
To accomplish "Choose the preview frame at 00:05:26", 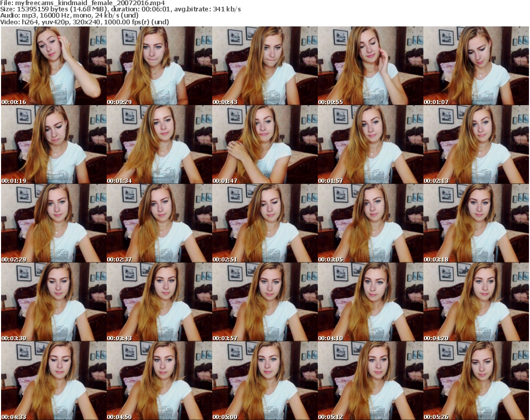I will [476, 381].
